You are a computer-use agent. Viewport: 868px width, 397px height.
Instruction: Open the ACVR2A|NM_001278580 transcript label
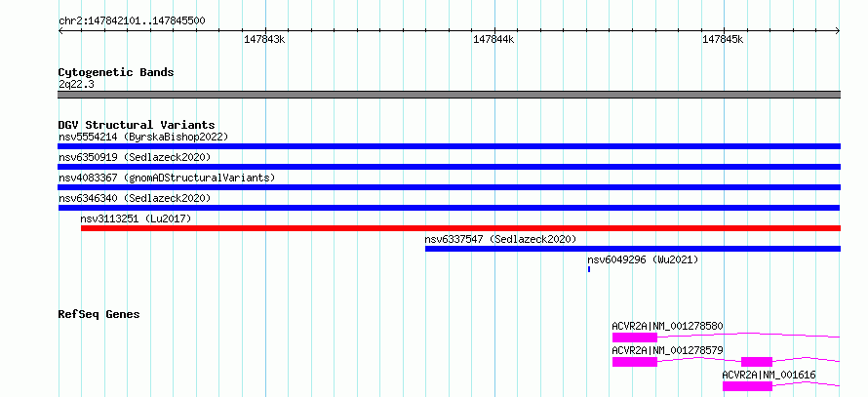[x=667, y=326]
